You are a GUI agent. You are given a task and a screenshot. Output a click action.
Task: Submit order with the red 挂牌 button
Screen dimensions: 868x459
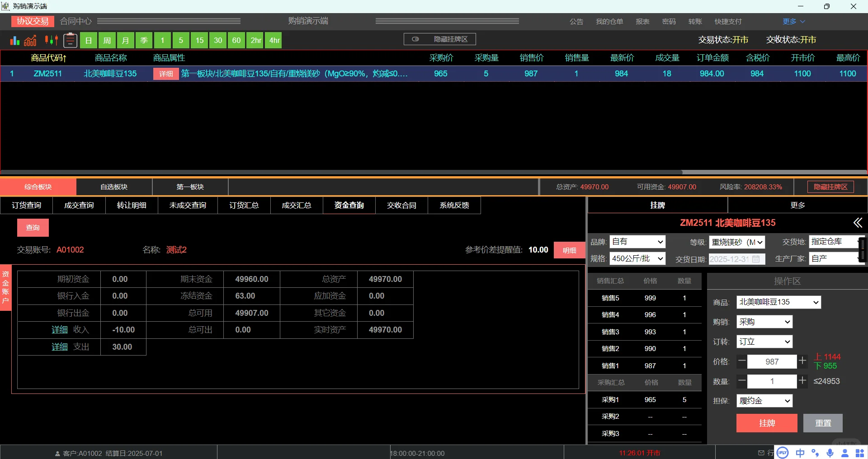click(x=767, y=423)
